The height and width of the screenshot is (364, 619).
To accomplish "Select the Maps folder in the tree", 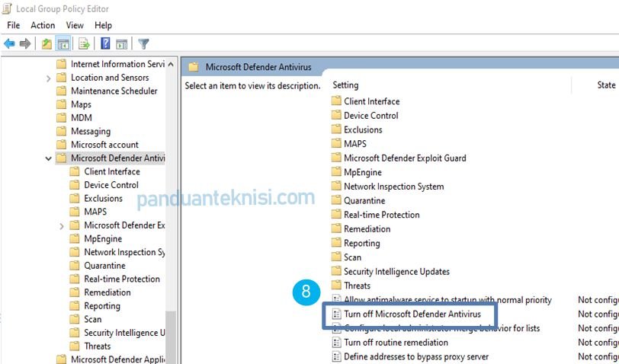I will 81,104.
